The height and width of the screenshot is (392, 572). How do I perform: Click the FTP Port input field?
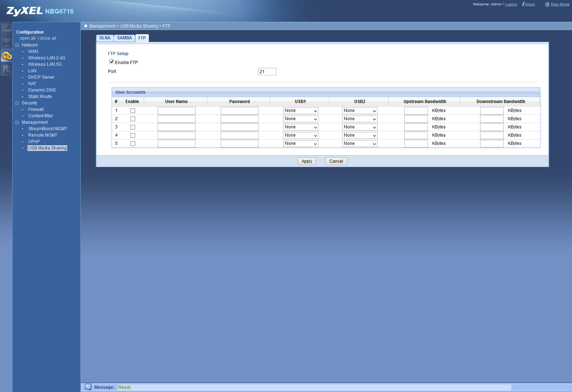point(267,72)
